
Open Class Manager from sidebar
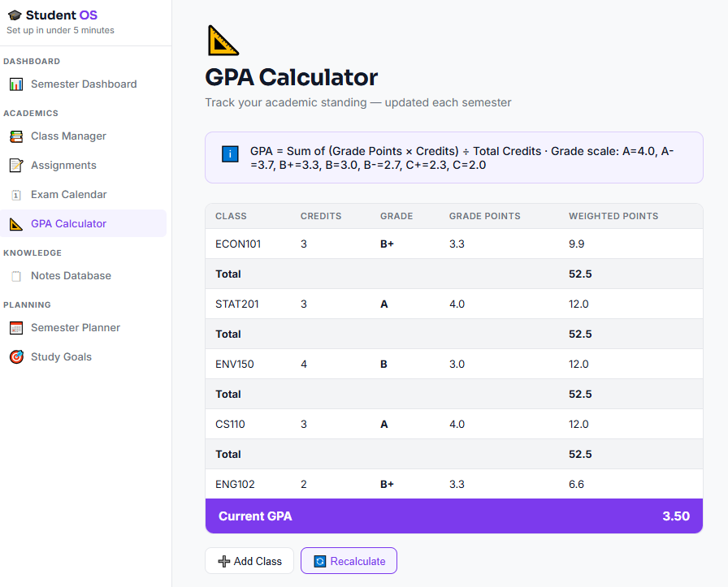point(83,136)
